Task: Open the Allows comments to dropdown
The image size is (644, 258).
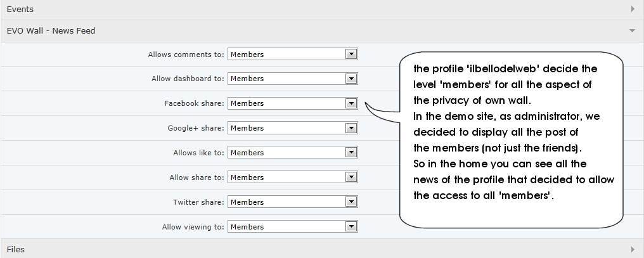Action: (287, 55)
